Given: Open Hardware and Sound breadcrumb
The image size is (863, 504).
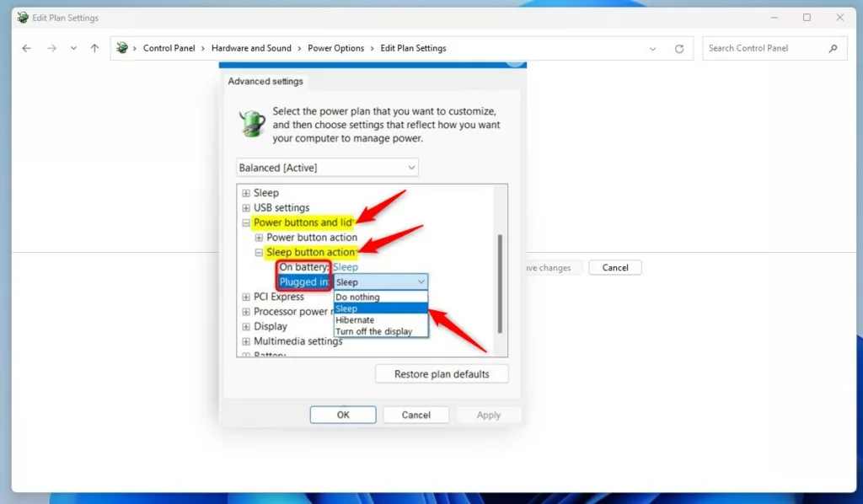Looking at the screenshot, I should (x=251, y=48).
